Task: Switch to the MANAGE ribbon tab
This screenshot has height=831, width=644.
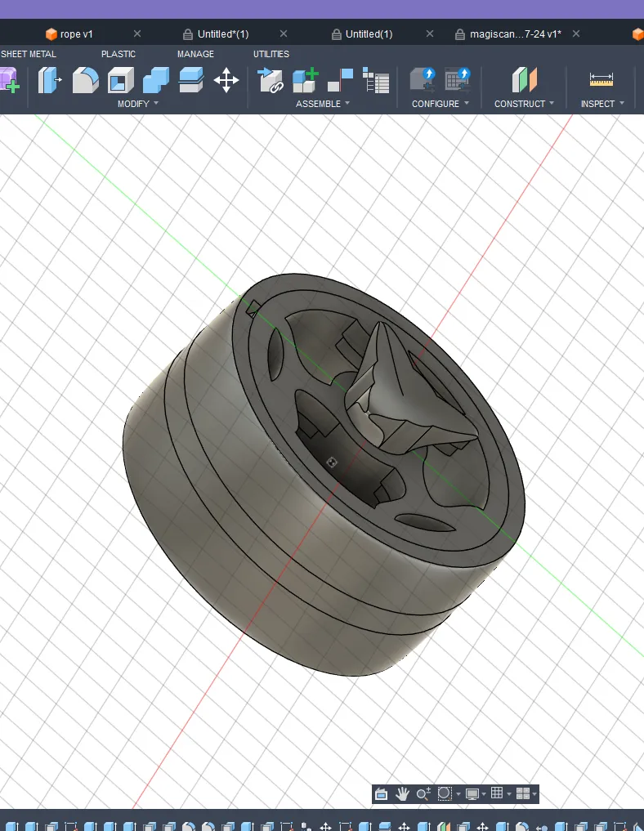Action: (195, 54)
